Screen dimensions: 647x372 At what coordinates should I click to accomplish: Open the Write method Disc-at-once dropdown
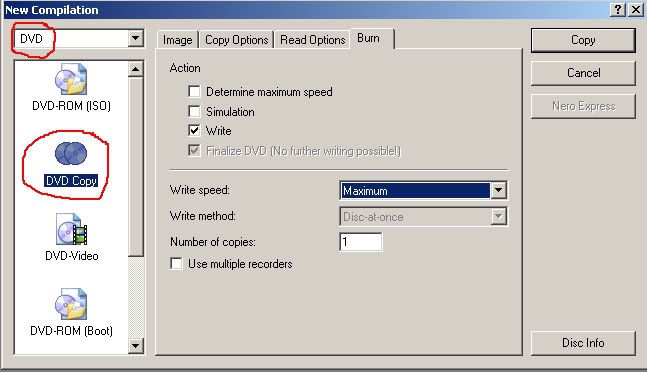[498, 217]
